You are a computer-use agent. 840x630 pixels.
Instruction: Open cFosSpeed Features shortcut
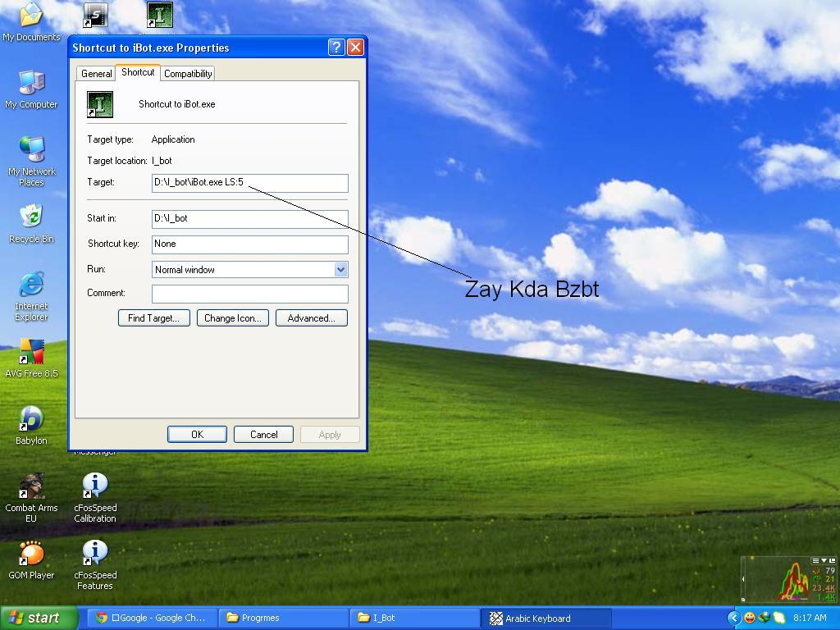pyautogui.click(x=95, y=565)
